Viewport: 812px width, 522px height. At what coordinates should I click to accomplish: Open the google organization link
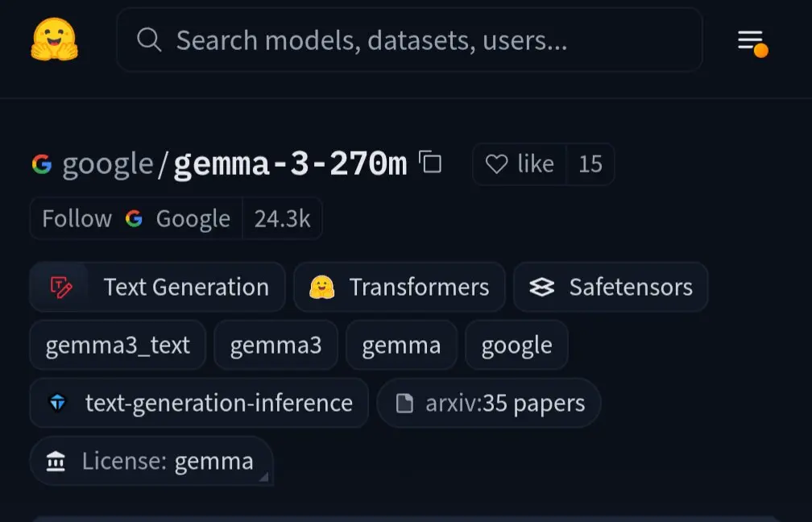click(108, 164)
